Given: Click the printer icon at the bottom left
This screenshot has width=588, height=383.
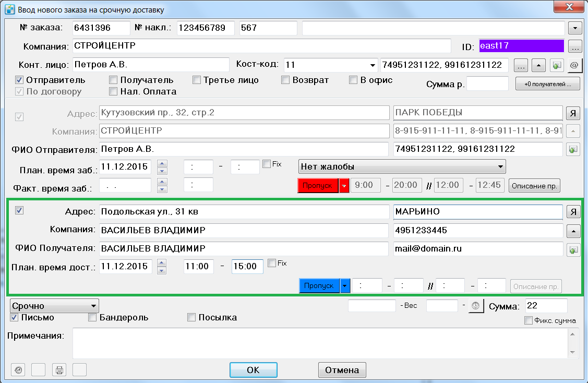Looking at the screenshot, I should point(59,370).
